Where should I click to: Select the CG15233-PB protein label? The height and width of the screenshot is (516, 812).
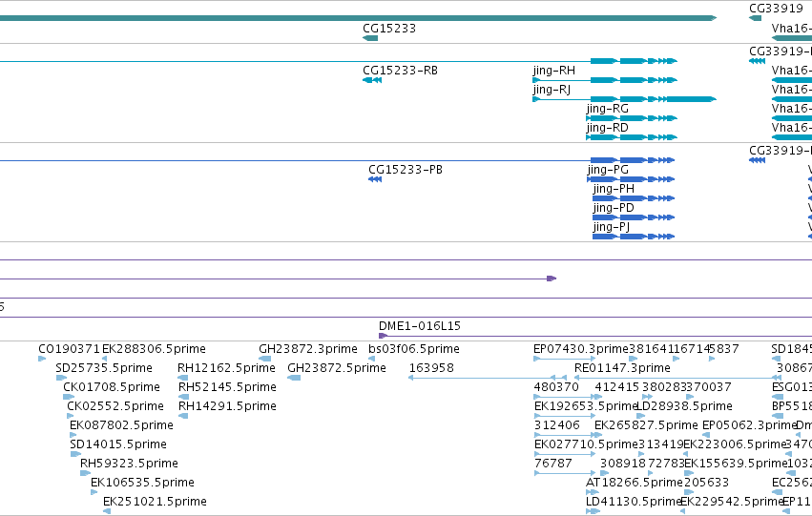pyautogui.click(x=405, y=170)
